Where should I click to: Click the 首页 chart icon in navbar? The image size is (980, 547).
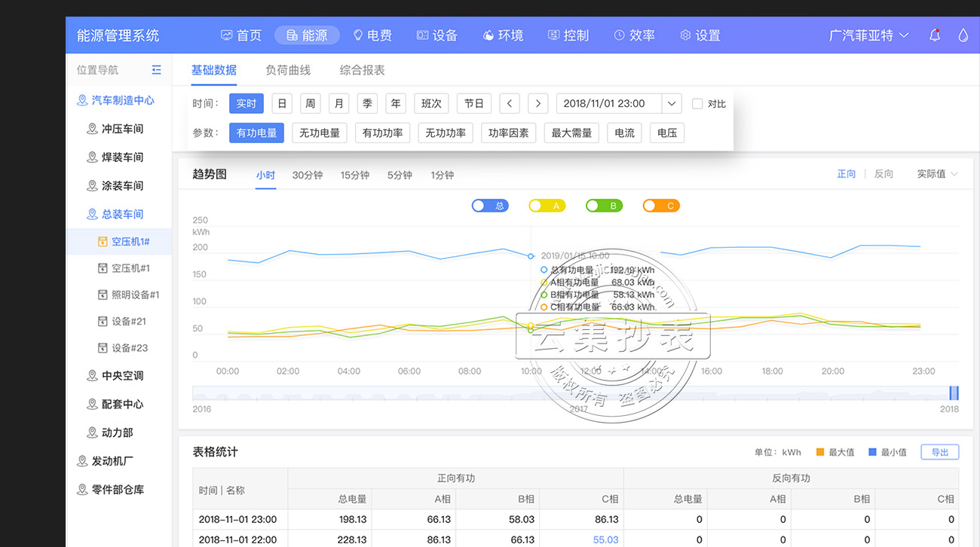click(x=226, y=35)
